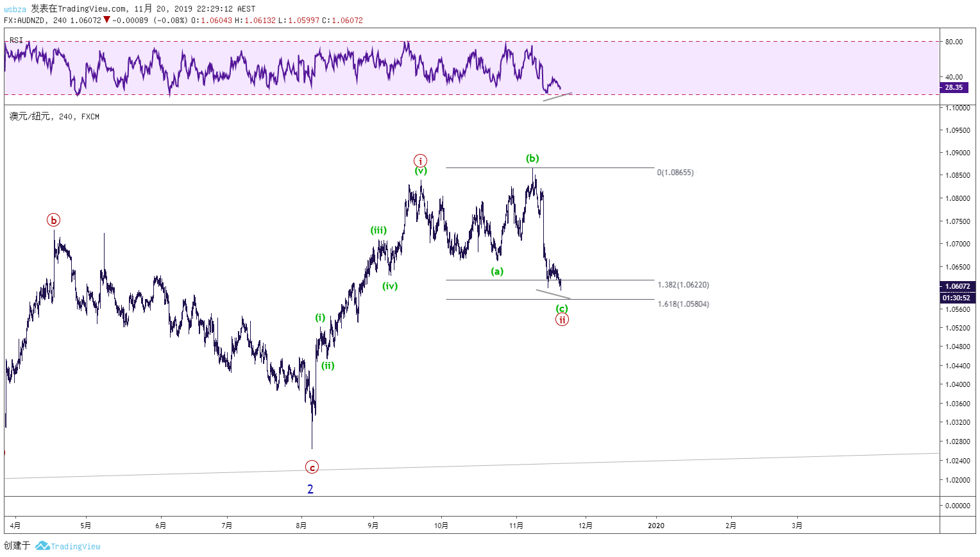This screenshot has width=980, height=557.
Task: Click the blue wave 2 label
Action: (x=310, y=490)
